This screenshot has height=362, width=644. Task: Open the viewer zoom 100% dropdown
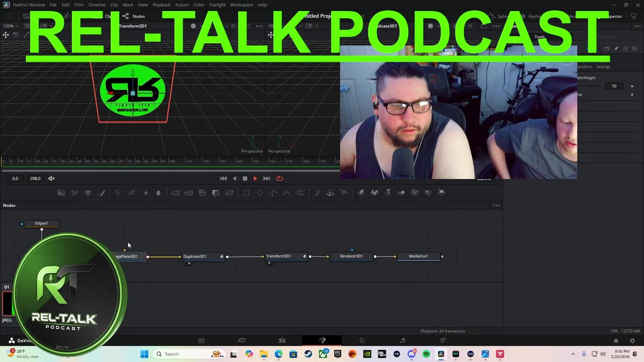(11, 26)
